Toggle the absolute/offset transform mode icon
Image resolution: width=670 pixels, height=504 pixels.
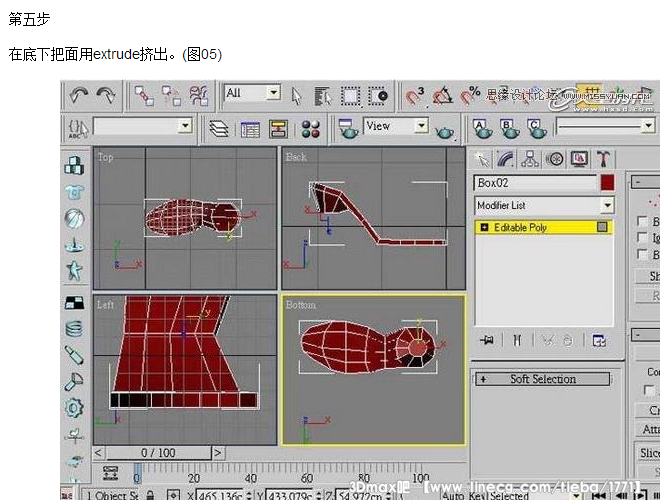click(173, 495)
